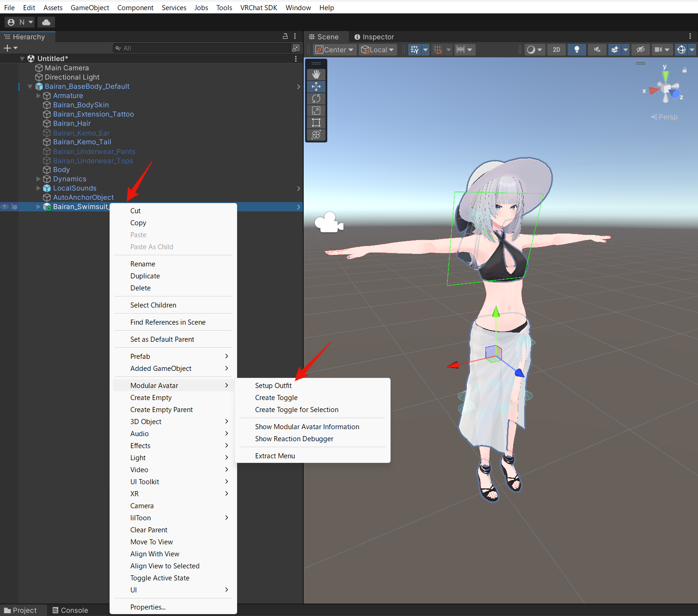This screenshot has width=698, height=616.
Task: Collapse Bairan_BaseBody_Default hierarchy
Action: click(30, 86)
